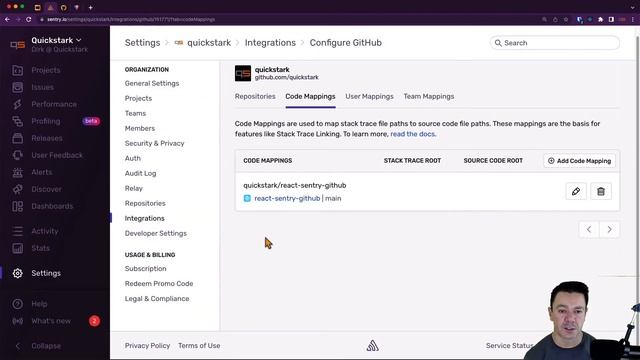Viewport: 640px width, 360px height.
Task: Collapse the sidebar
Action: click(46, 346)
